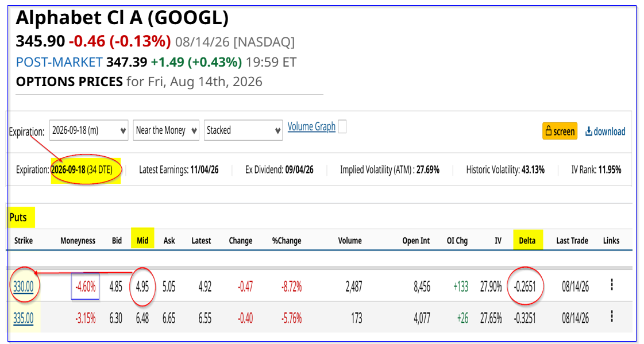Sort by the Strike column header
The image size is (644, 344).
click(24, 241)
